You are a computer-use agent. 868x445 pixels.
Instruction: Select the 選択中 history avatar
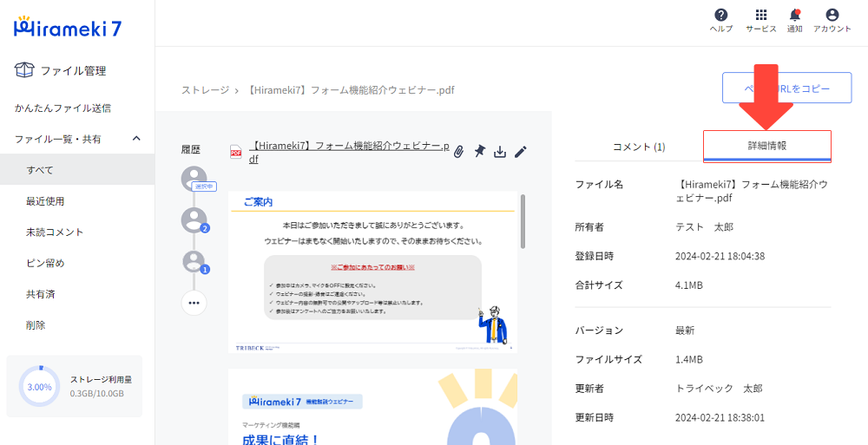tap(194, 179)
